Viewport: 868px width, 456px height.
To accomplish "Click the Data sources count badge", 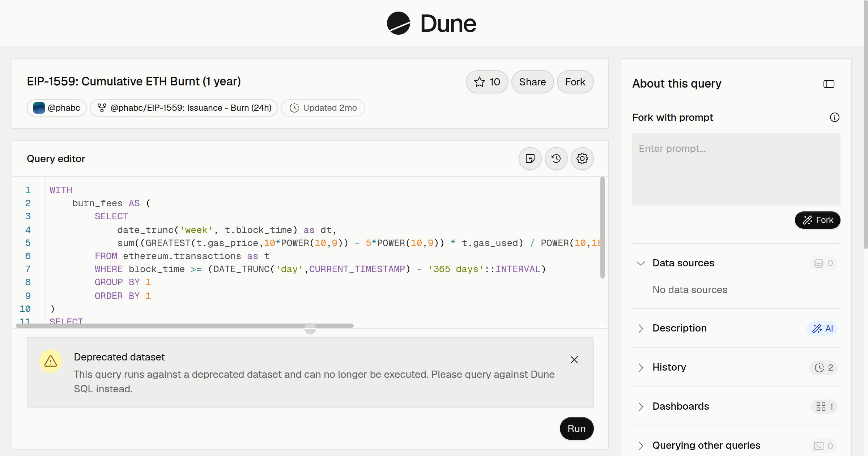I will click(823, 263).
